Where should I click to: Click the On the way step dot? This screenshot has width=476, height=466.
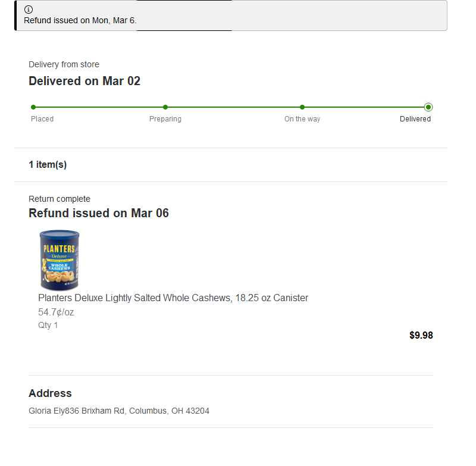(302, 107)
